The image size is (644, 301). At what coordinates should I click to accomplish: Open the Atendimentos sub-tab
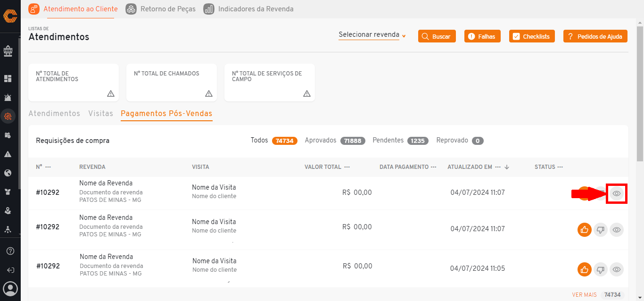coord(54,114)
